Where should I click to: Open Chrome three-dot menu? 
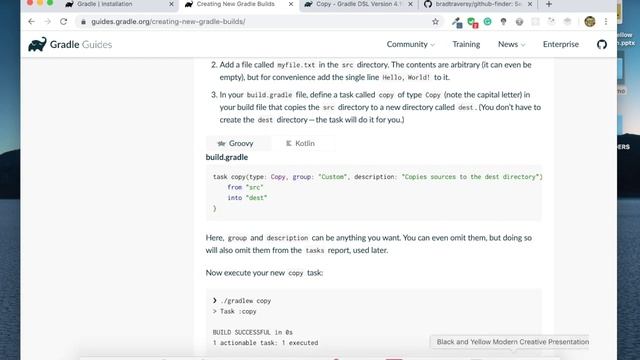tap(606, 22)
